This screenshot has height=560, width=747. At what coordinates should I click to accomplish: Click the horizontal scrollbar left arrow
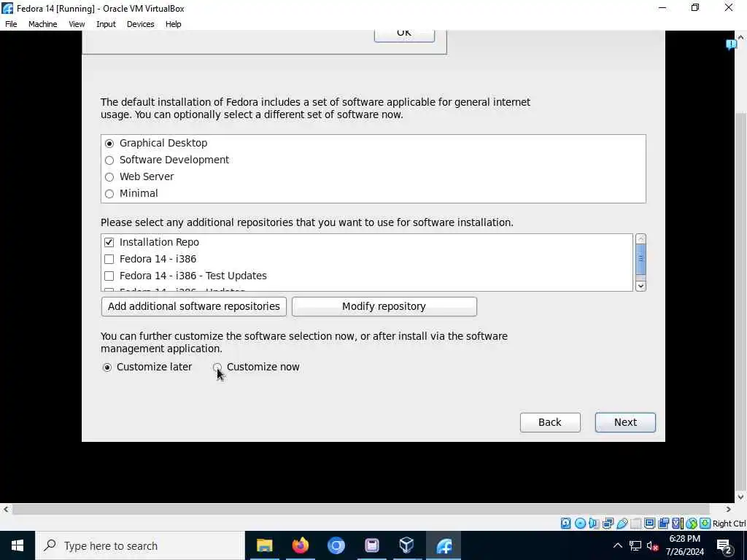pyautogui.click(x=5, y=509)
